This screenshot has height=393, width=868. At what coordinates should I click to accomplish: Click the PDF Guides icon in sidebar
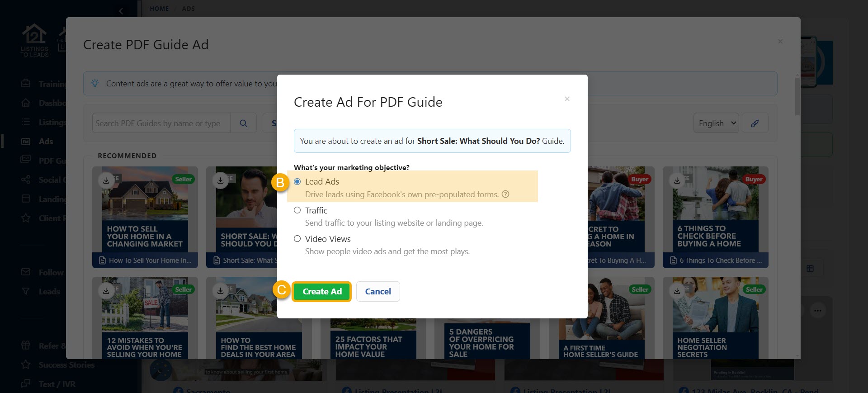pyautogui.click(x=26, y=160)
